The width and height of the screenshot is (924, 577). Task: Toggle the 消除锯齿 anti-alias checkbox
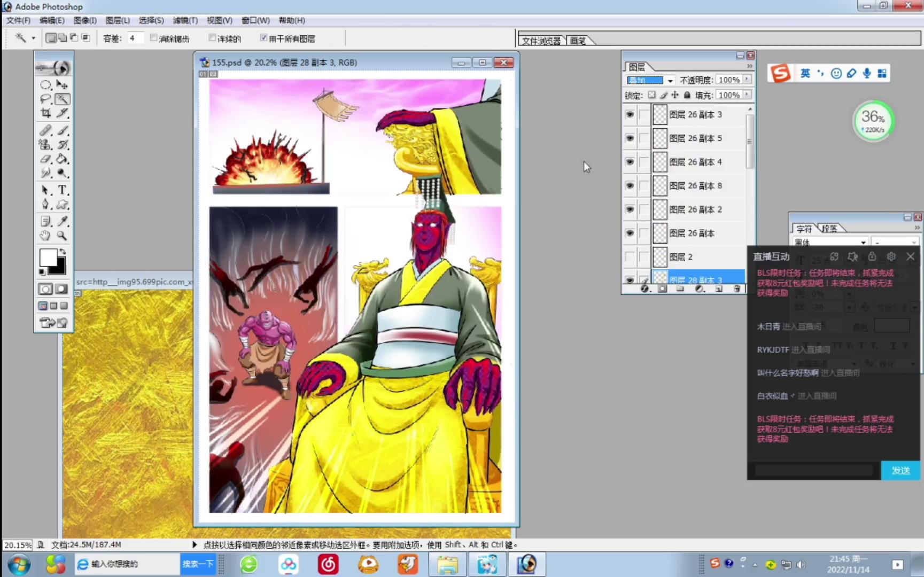click(154, 38)
